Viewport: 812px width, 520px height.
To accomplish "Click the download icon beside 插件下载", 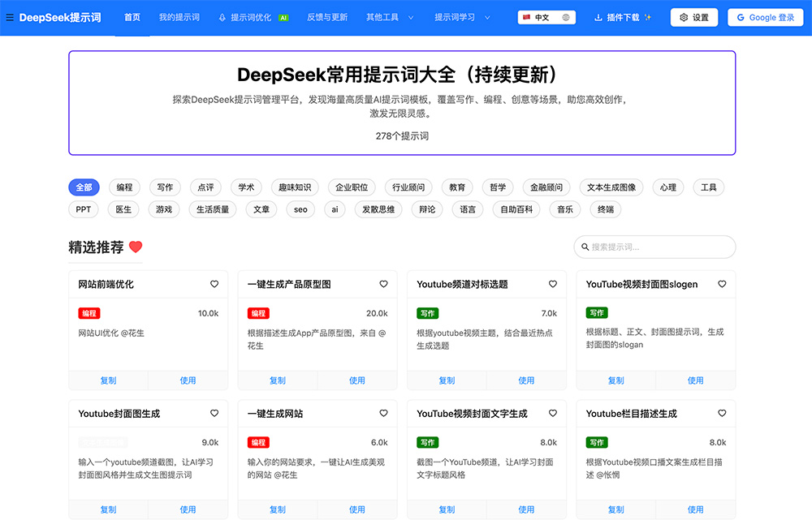I will pyautogui.click(x=600, y=15).
